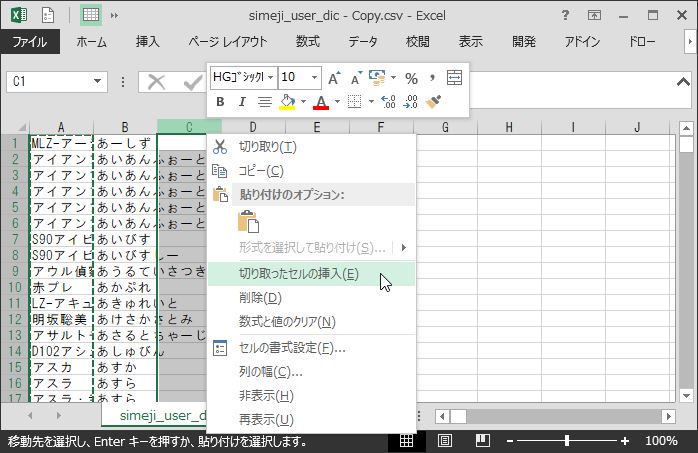The image size is (698, 453).
Task: Expand the quick access toolbar overflow arrows
Action: (x=114, y=16)
